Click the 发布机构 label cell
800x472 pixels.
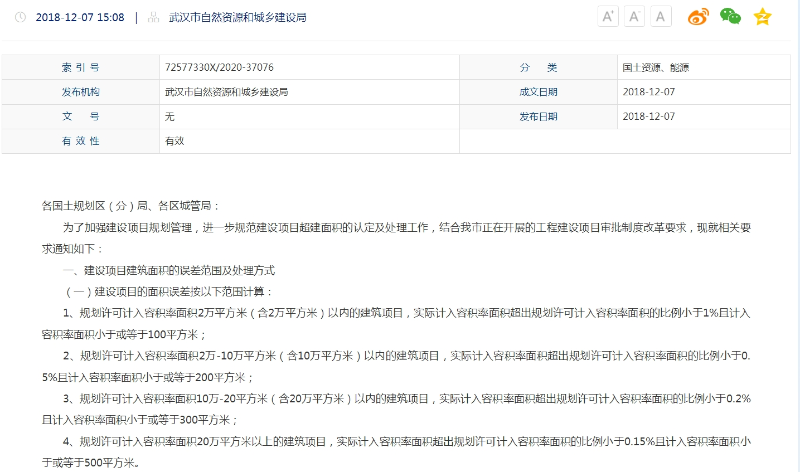pos(81,92)
